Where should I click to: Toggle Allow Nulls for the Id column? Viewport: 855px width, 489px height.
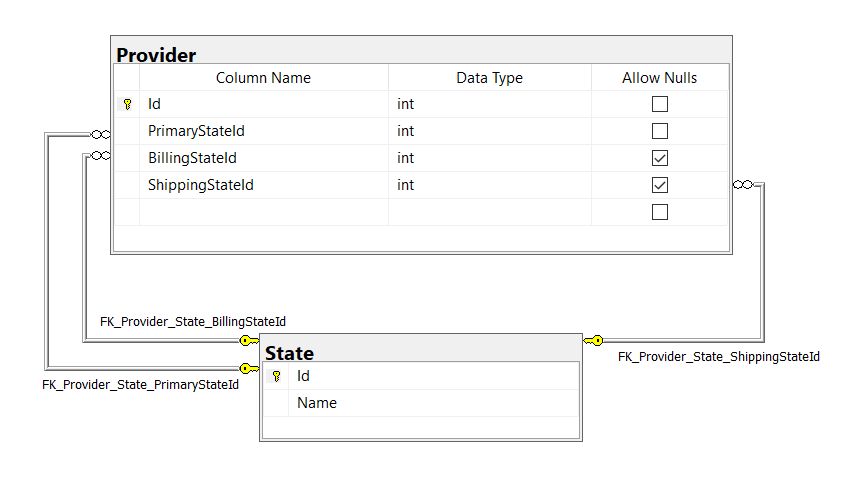(659, 104)
